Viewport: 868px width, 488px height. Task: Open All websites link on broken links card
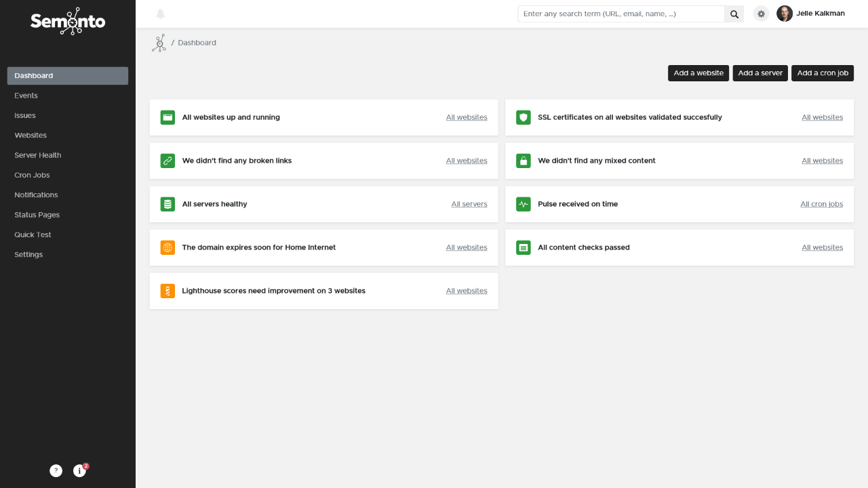[467, 161]
